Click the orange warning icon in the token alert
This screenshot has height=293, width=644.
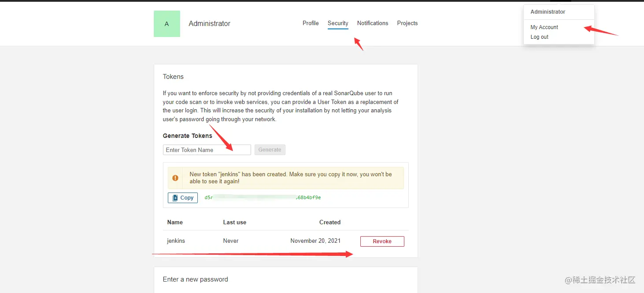pyautogui.click(x=175, y=178)
